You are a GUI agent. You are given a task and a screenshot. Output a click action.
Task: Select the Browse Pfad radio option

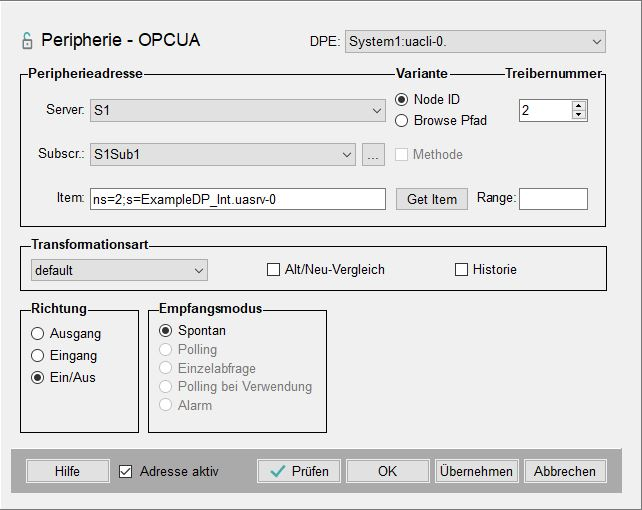403,121
